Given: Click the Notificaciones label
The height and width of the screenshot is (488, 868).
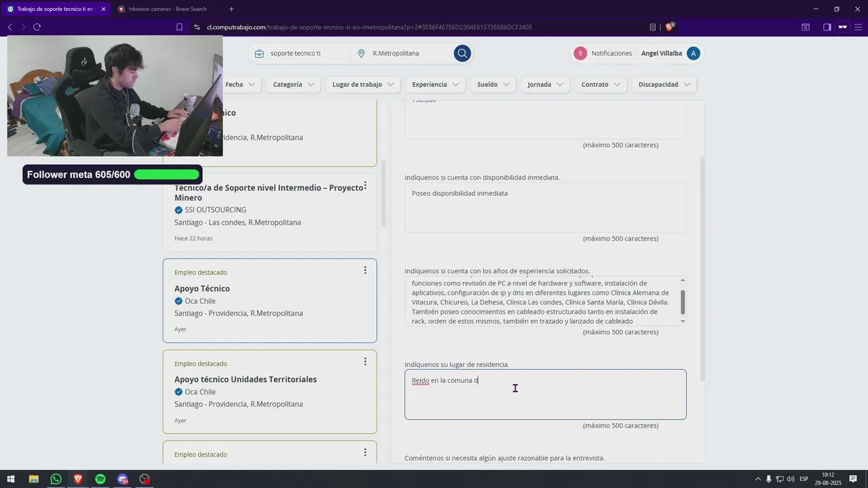Looking at the screenshot, I should click(x=612, y=53).
